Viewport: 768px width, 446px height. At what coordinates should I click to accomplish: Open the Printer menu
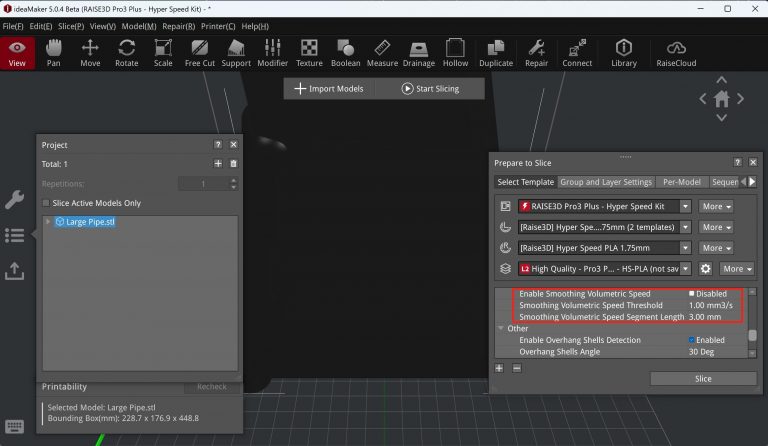pyautogui.click(x=218, y=26)
